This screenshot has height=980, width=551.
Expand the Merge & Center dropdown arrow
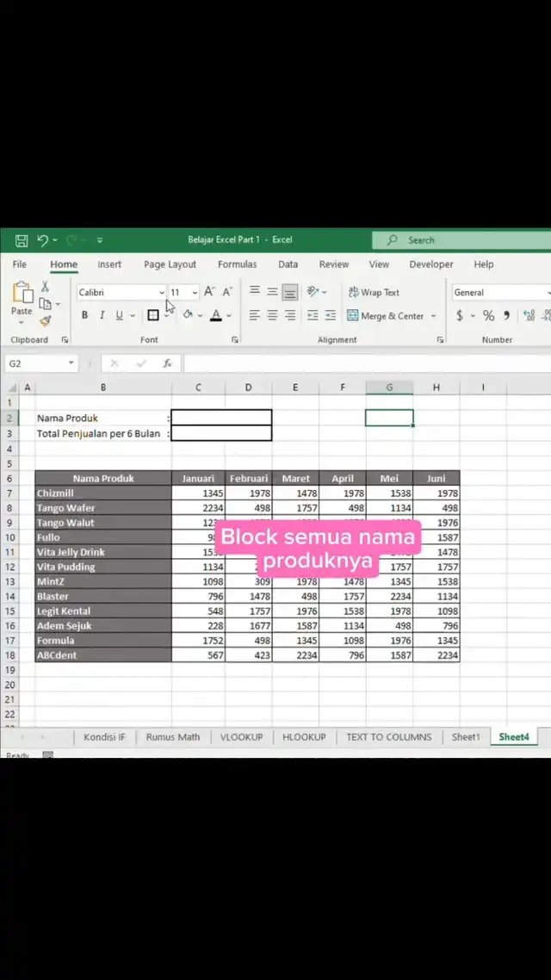point(433,316)
